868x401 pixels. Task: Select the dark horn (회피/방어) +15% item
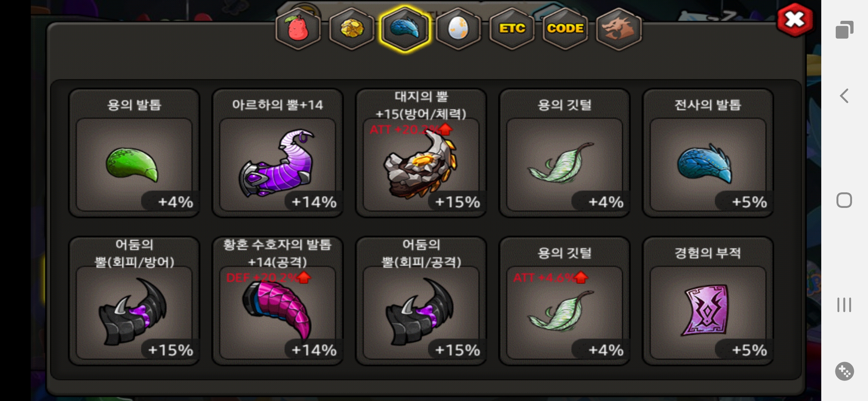point(134,301)
